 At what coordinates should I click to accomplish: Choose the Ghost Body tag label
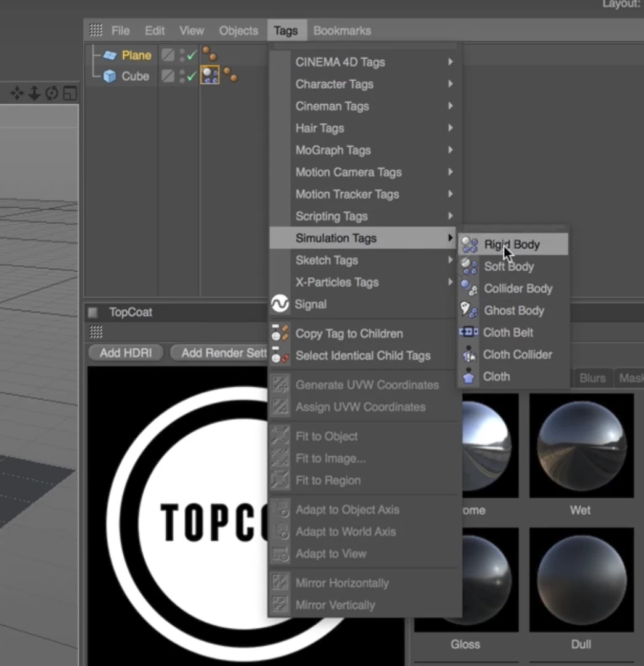pyautogui.click(x=514, y=311)
